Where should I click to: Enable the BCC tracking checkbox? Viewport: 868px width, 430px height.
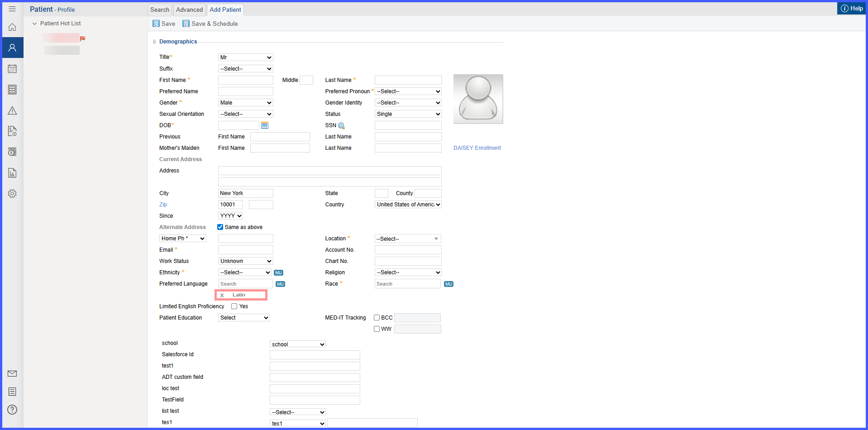pyautogui.click(x=377, y=318)
